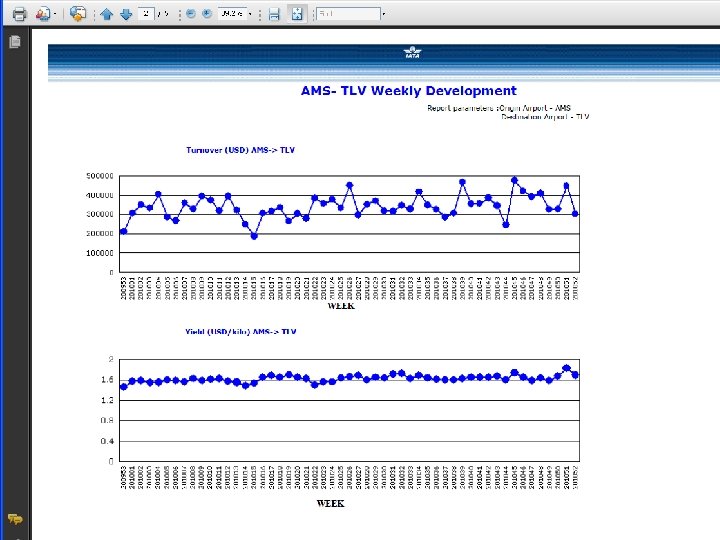Go to next page arrow
This screenshot has width=720, height=540.
click(126, 14)
